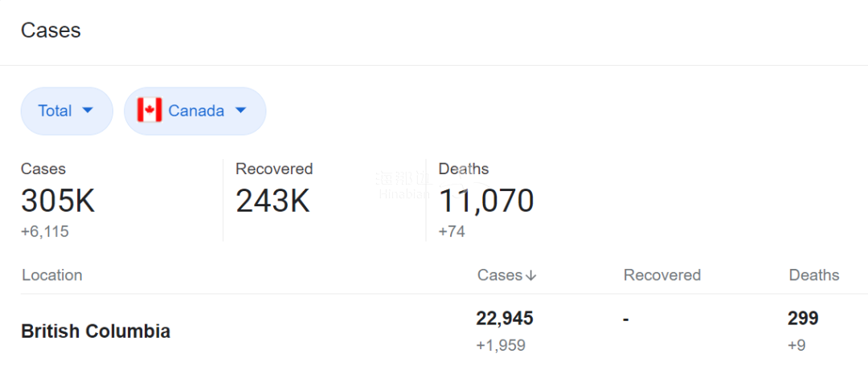Open the Canada country selector label
The height and width of the screenshot is (366, 868).
[x=196, y=111]
